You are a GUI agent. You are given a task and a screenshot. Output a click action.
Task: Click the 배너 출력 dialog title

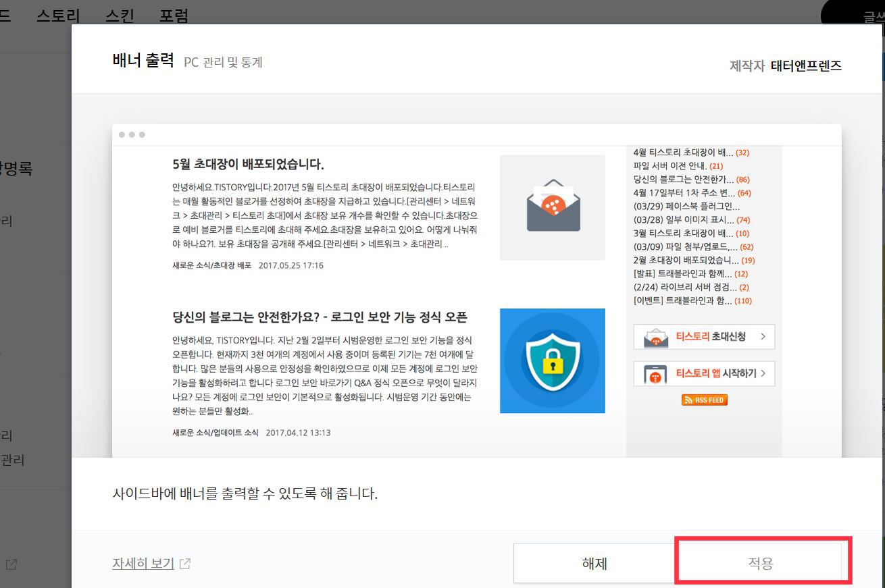[x=143, y=61]
